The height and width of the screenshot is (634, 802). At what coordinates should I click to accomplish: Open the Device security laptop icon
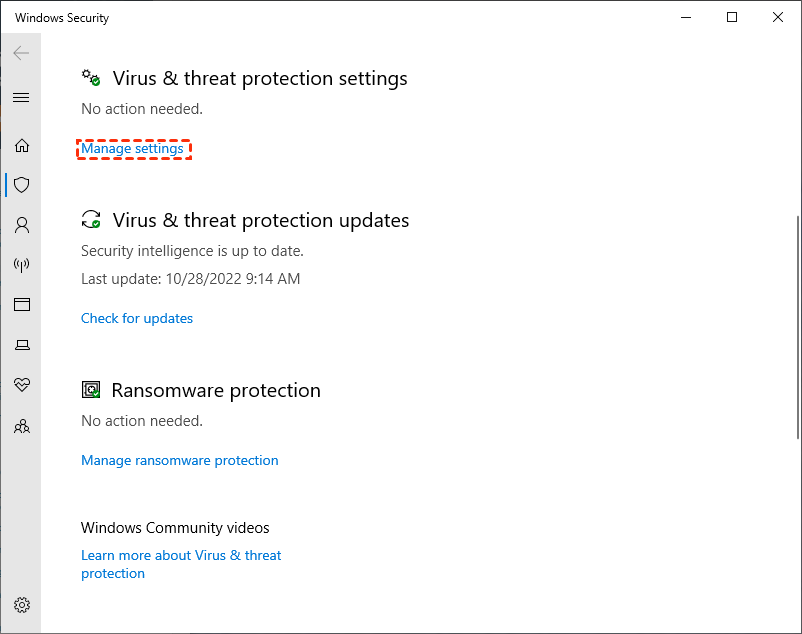click(22, 344)
